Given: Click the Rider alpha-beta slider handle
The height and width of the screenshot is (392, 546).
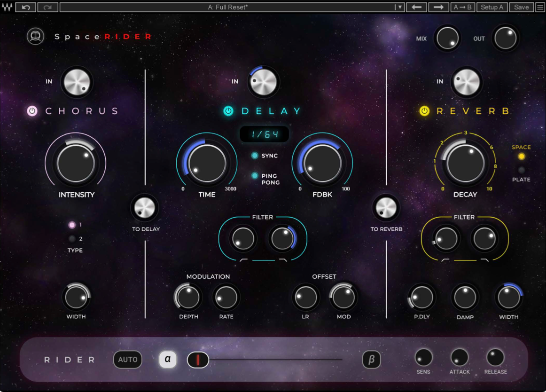Looking at the screenshot, I should [198, 360].
